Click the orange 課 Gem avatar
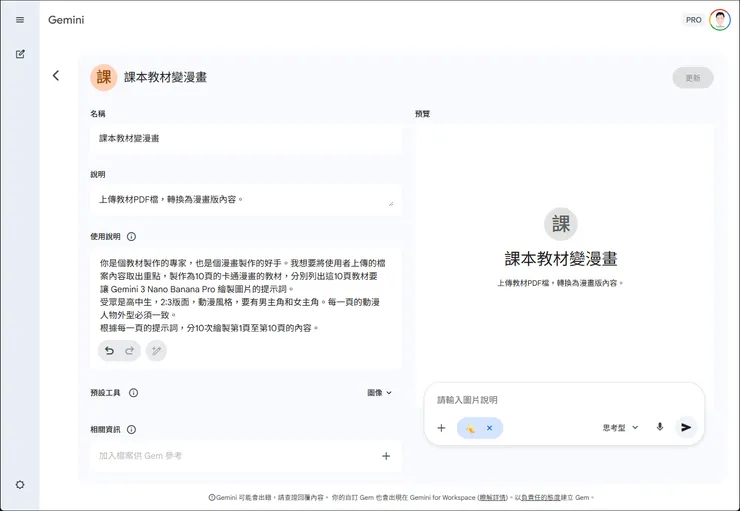The width and height of the screenshot is (740, 511). 104,77
